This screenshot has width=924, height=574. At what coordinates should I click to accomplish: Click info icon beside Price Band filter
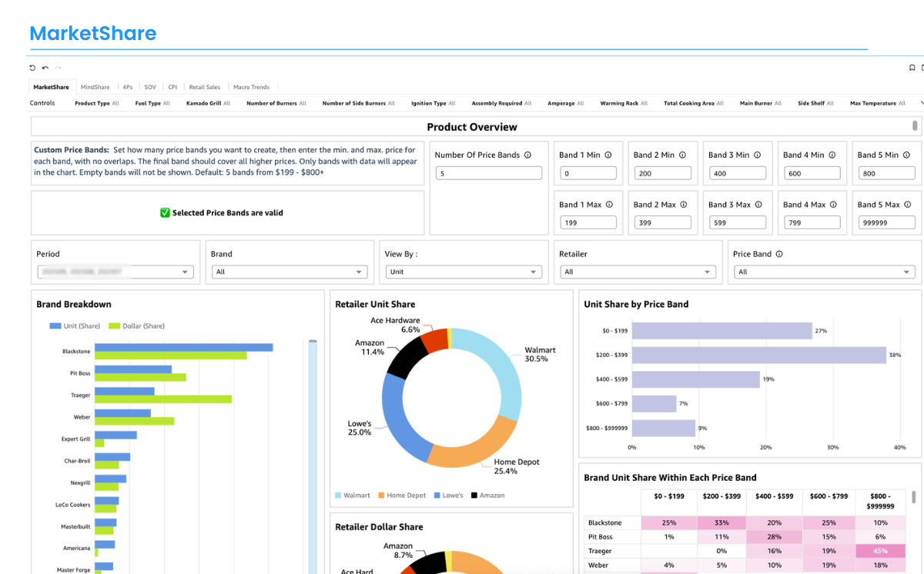779,254
